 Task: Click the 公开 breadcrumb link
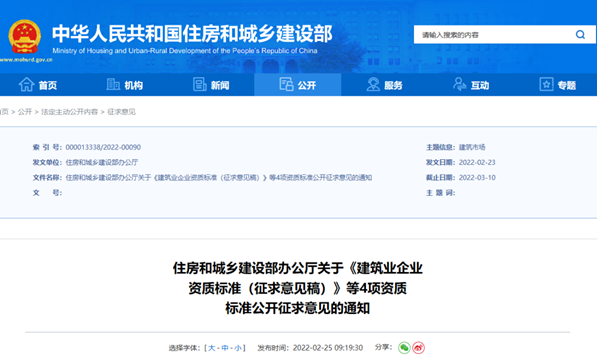(x=25, y=112)
